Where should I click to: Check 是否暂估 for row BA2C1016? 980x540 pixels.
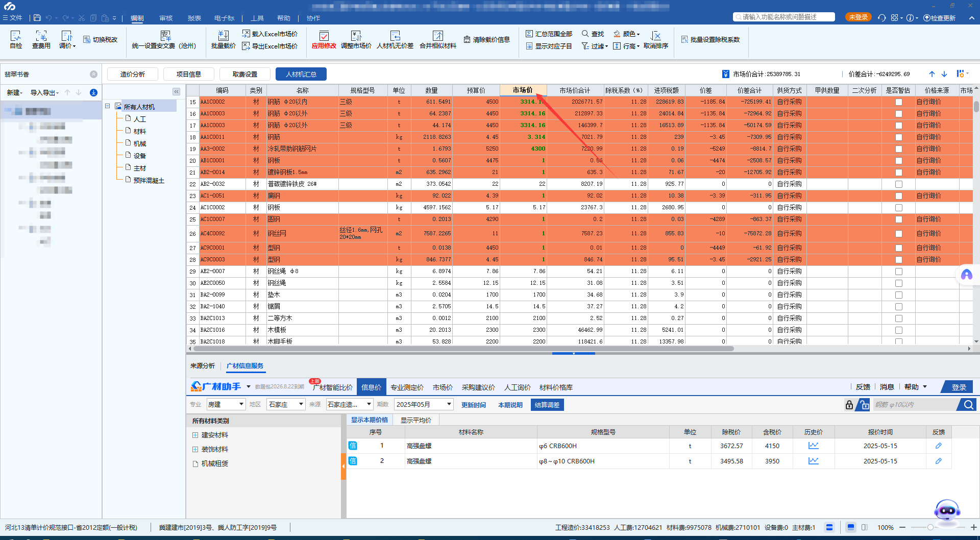(899, 330)
